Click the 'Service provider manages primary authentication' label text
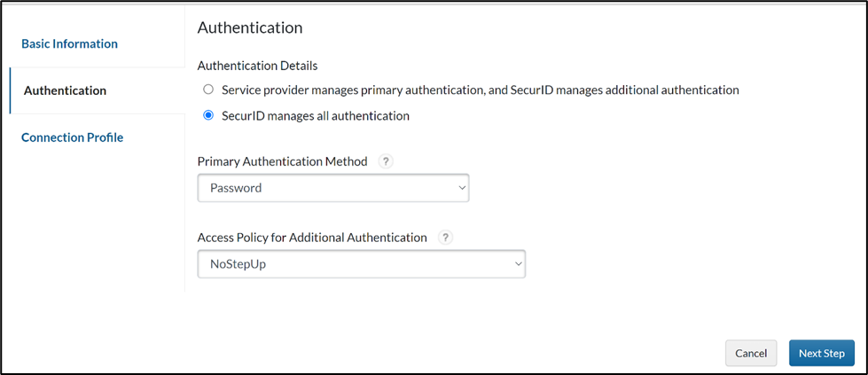The height and width of the screenshot is (375, 868). pyautogui.click(x=480, y=90)
